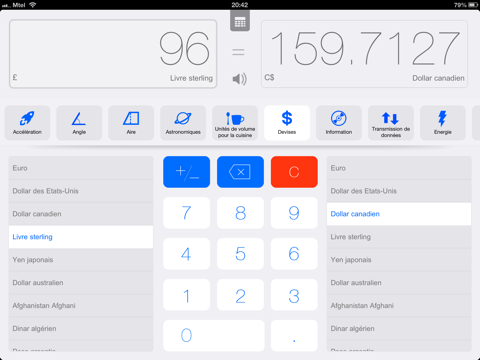Tap digit 5 on keypad
This screenshot has height=360, width=480.
[240, 254]
